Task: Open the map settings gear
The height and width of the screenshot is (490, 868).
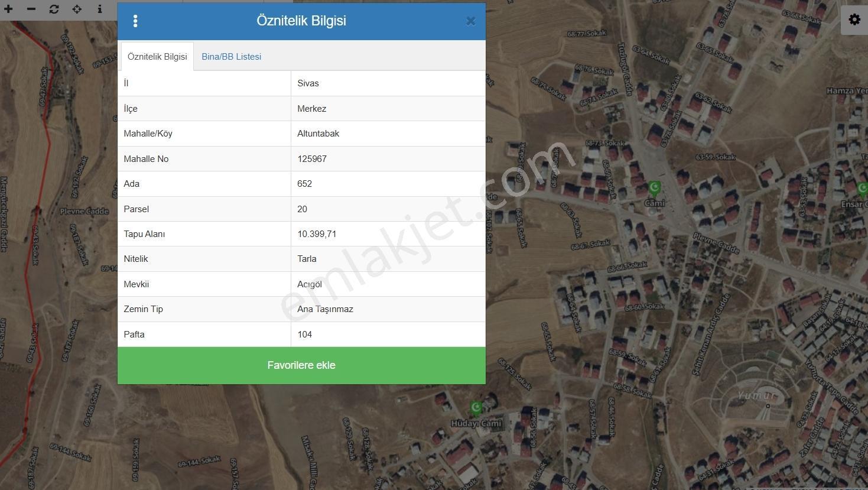Action: coord(854,20)
